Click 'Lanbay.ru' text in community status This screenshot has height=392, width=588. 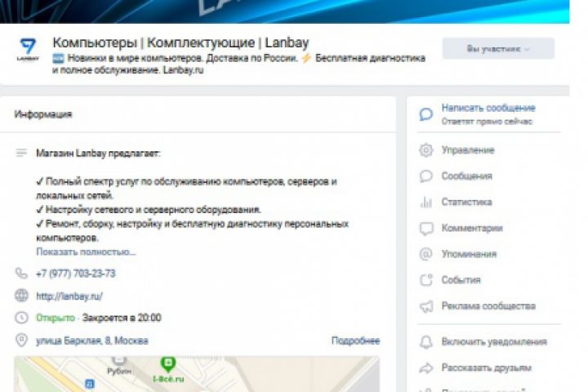(183, 69)
